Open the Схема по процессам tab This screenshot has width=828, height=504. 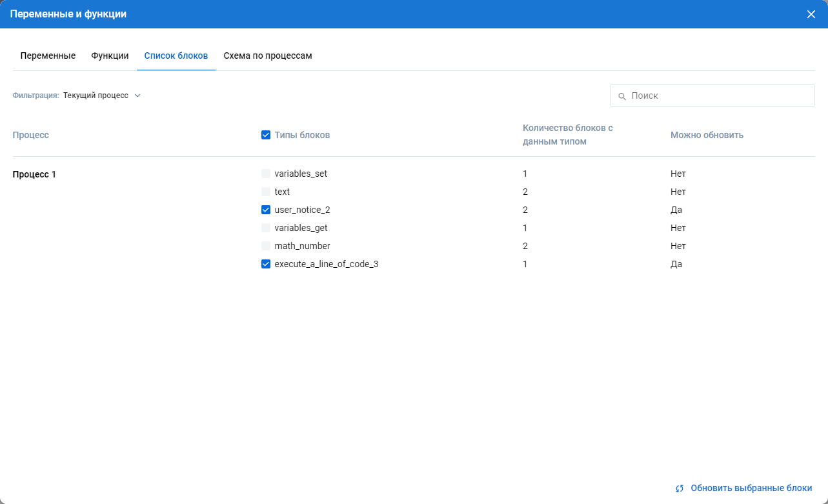268,55
